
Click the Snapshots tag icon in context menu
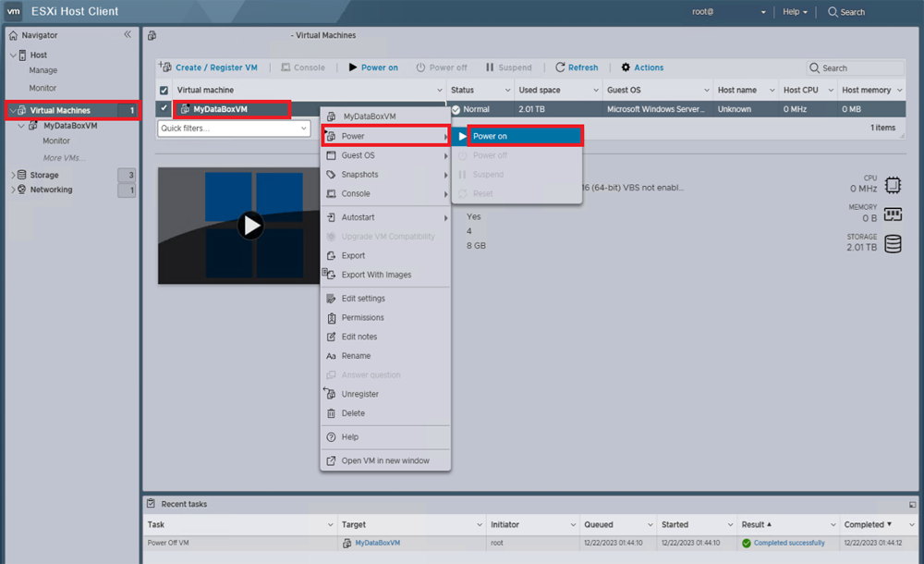point(331,175)
